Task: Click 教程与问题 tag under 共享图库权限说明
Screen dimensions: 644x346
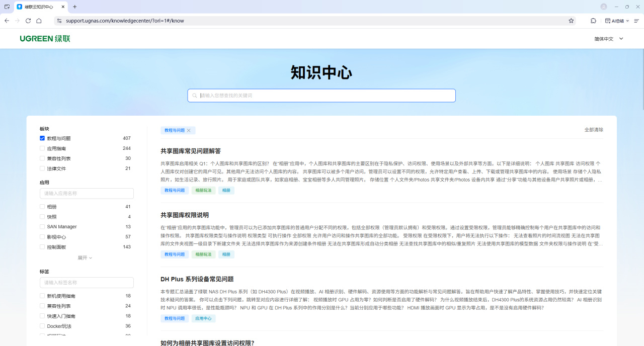Action: (175, 254)
